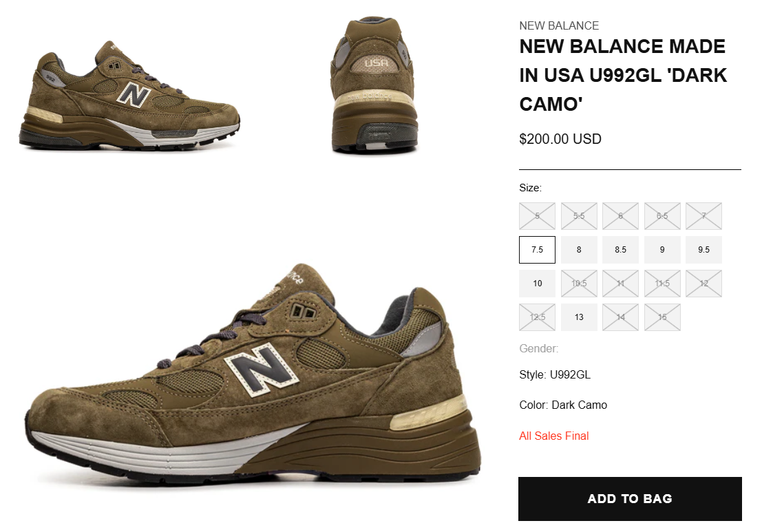The height and width of the screenshot is (532, 762).
Task: Click unavailable size 6 option
Action: click(621, 216)
